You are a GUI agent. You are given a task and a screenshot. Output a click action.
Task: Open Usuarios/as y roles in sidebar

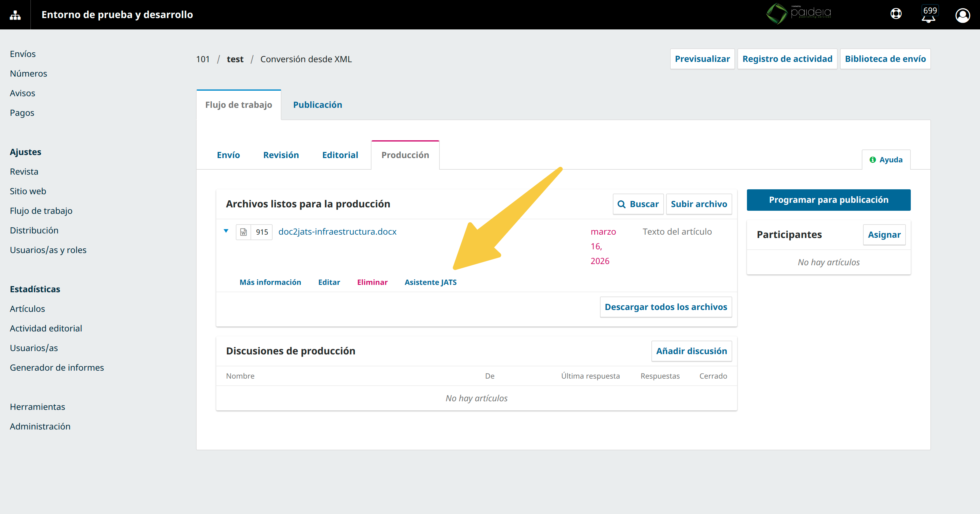click(x=48, y=250)
